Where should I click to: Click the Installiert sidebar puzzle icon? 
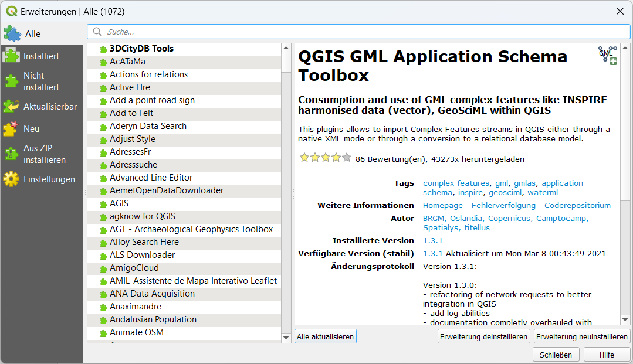pos(12,56)
